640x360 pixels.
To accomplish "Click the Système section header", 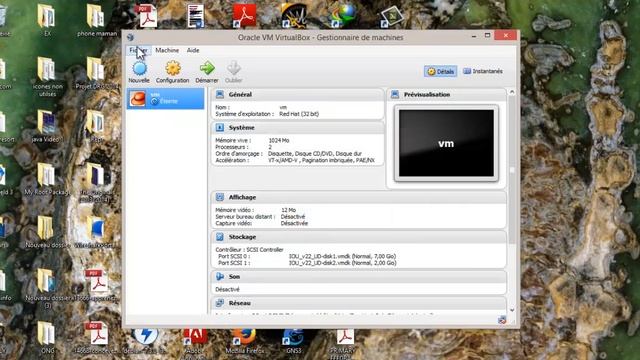I will pos(298,128).
